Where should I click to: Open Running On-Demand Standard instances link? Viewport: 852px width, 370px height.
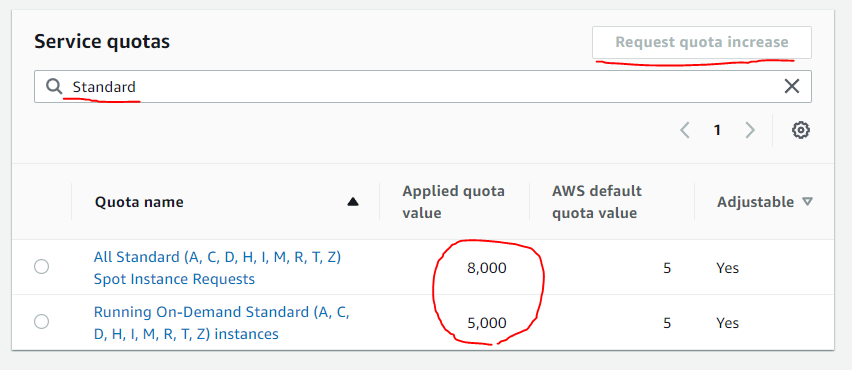click(x=221, y=323)
